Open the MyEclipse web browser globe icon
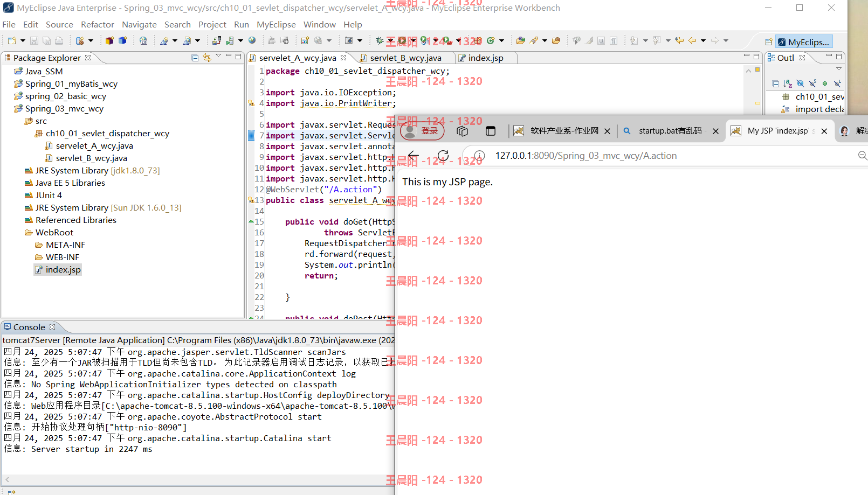The image size is (868, 495). point(252,40)
